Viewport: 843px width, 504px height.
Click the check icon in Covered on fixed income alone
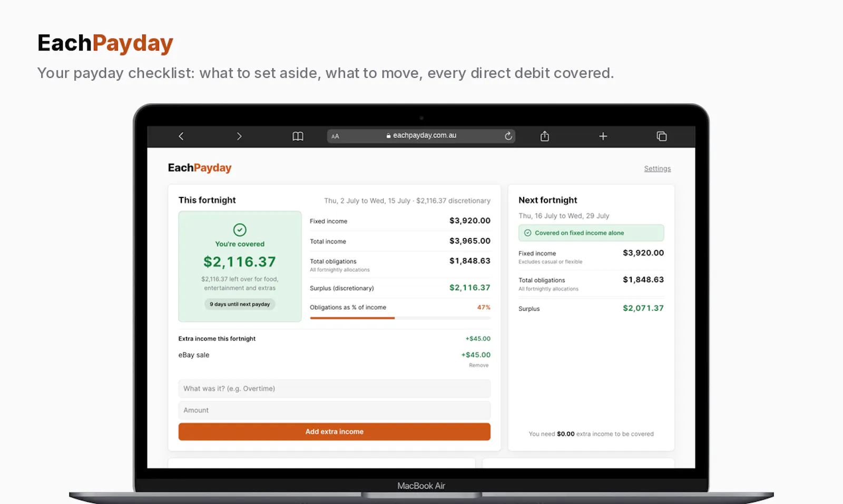point(527,233)
